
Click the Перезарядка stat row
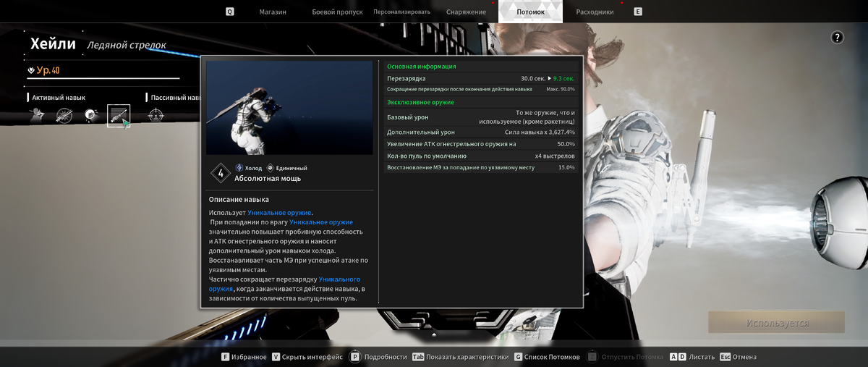(x=481, y=78)
